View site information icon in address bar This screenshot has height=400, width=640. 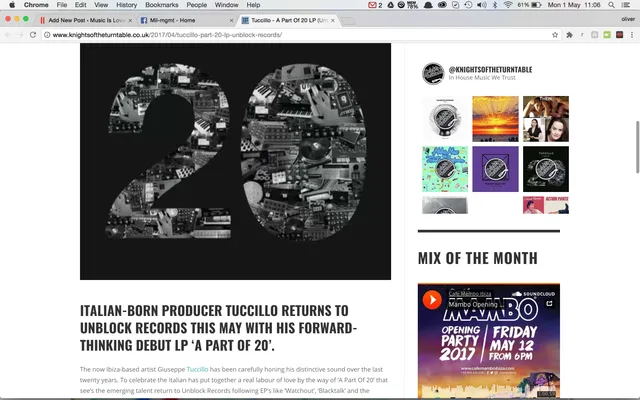[x=47, y=35]
